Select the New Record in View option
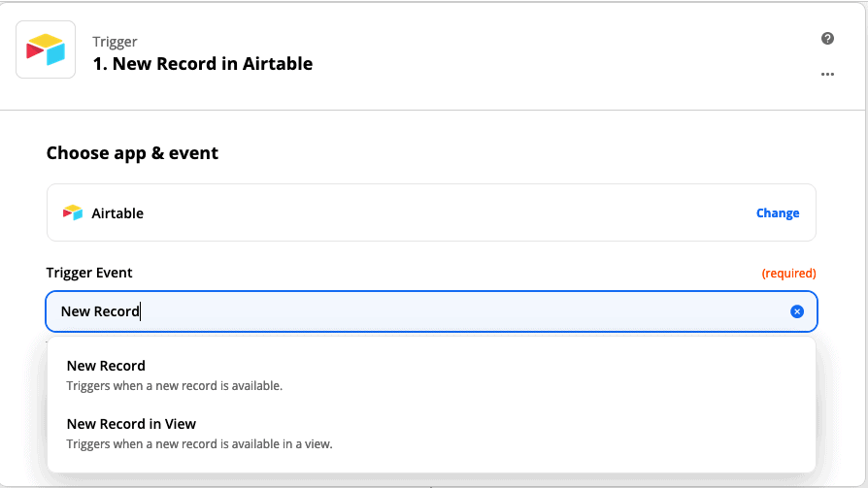Viewport: 868px width, 488px height. pos(431,434)
